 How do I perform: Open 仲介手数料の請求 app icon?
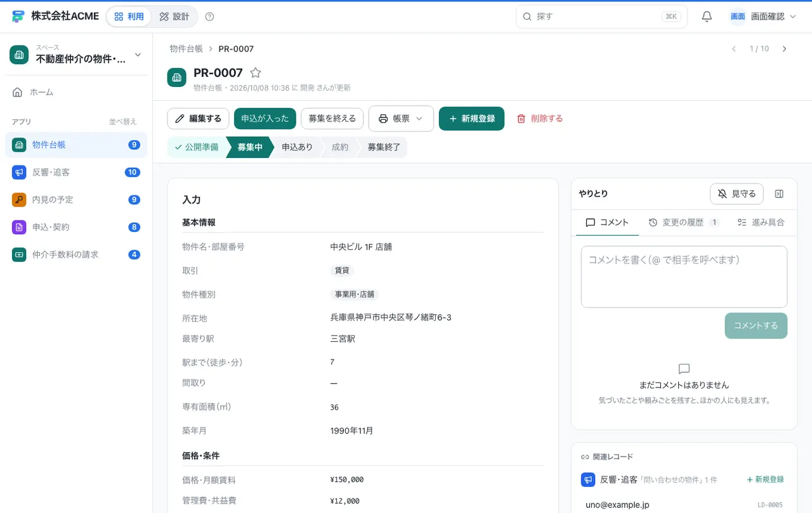click(19, 254)
